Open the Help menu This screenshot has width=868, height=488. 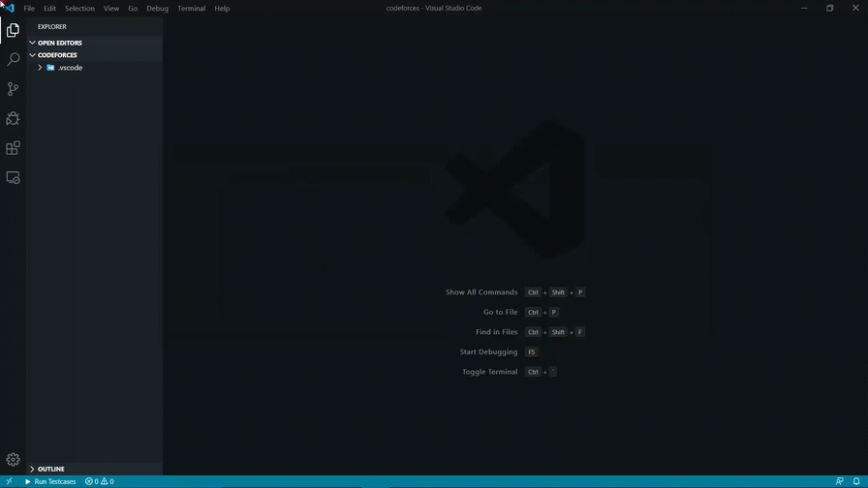(222, 9)
